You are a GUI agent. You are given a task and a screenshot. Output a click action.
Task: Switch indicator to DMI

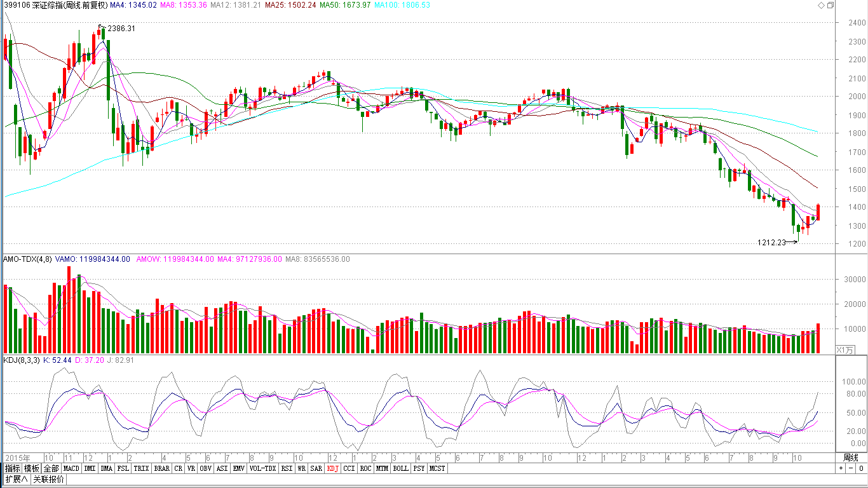coord(90,468)
